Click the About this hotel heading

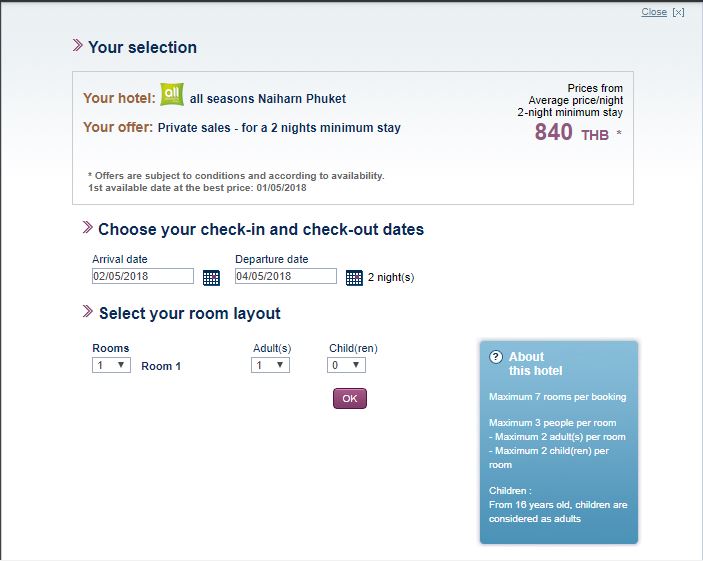click(x=535, y=364)
